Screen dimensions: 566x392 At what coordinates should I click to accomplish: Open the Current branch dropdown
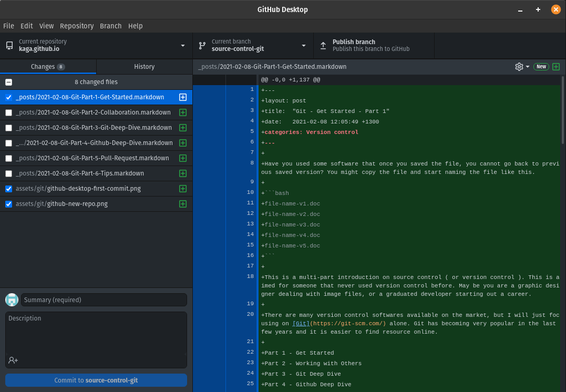click(303, 45)
